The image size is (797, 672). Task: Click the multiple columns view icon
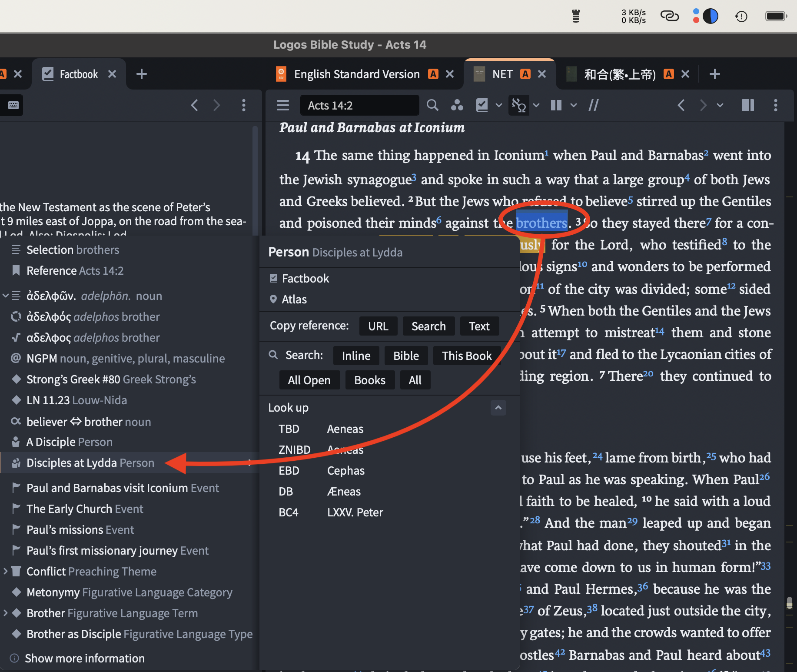pyautogui.click(x=556, y=105)
